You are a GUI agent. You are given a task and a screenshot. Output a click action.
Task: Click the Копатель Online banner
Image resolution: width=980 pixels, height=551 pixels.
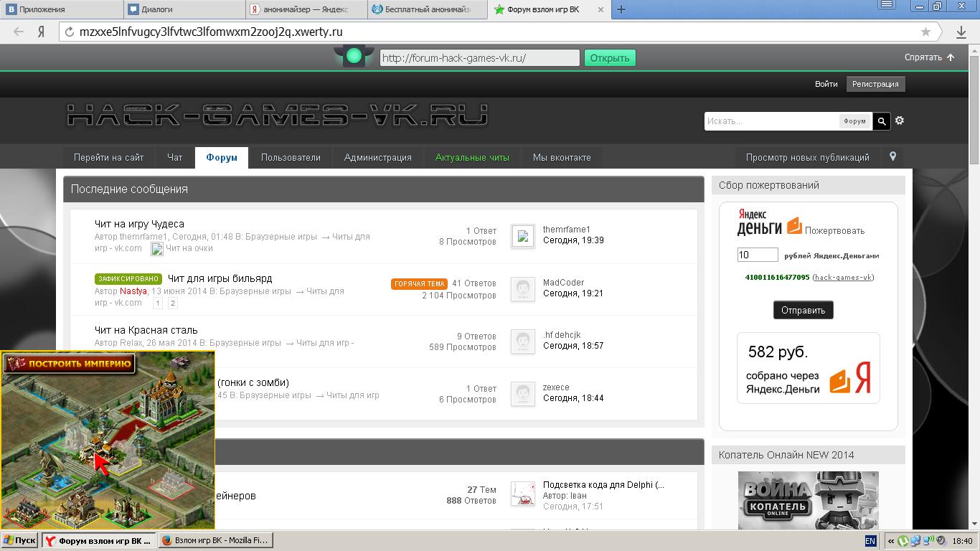click(808, 500)
